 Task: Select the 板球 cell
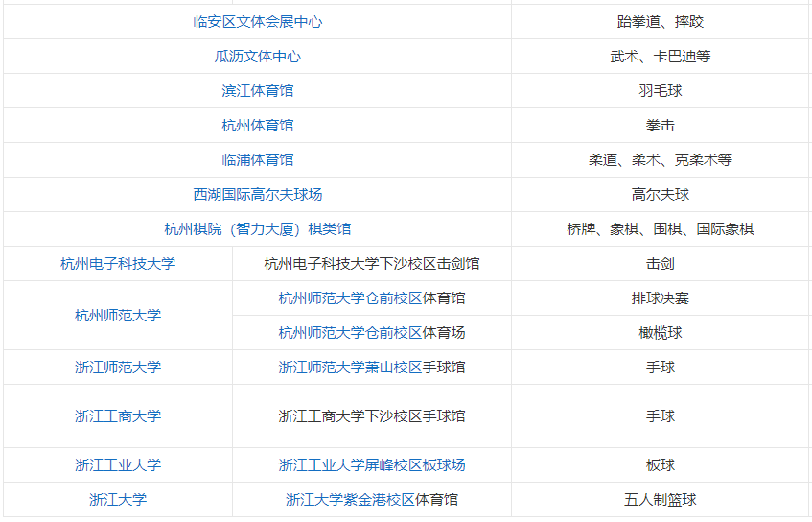(661, 465)
